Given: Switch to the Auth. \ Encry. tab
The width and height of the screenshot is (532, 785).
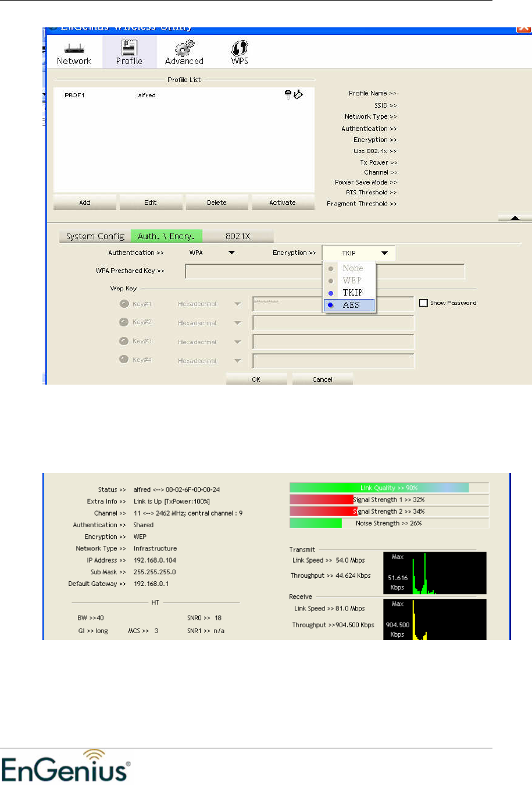Looking at the screenshot, I should (166, 236).
